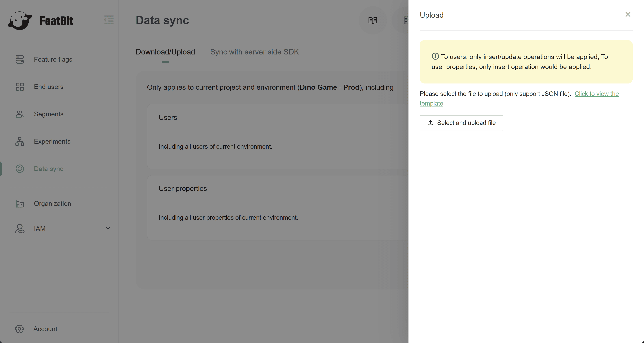This screenshot has height=343, width=644.
Task: Close the Upload drawer panel
Action: point(628,15)
